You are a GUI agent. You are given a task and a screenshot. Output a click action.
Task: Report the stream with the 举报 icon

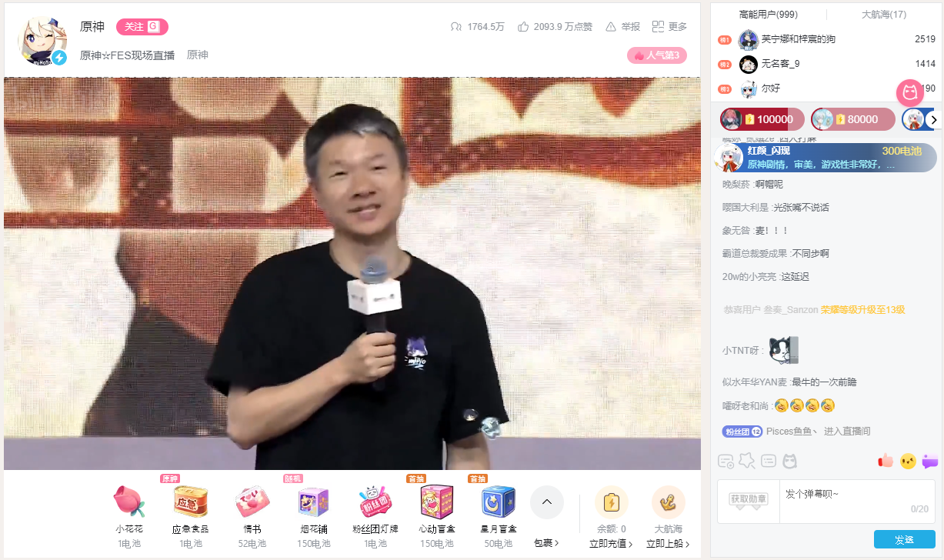(611, 27)
